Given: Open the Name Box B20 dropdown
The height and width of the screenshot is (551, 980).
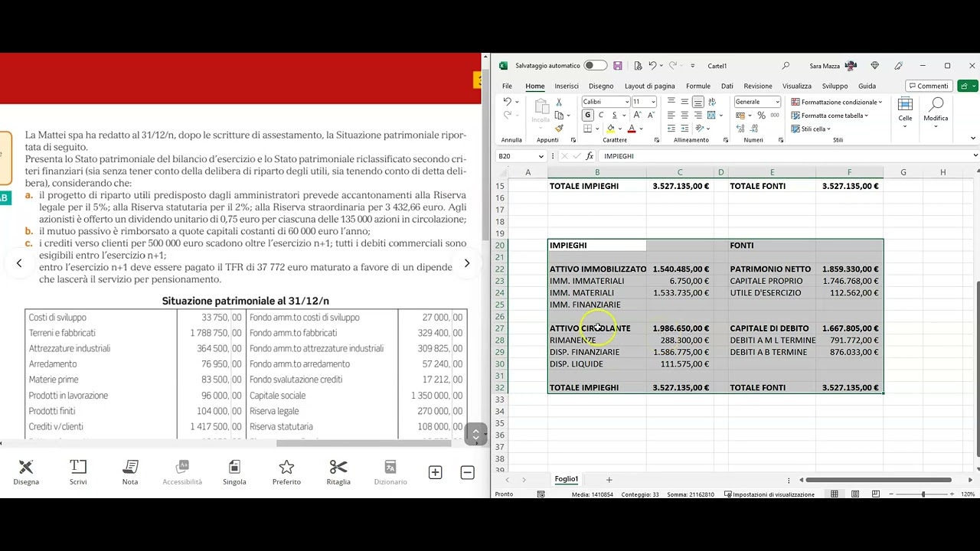Looking at the screenshot, I should [x=541, y=156].
